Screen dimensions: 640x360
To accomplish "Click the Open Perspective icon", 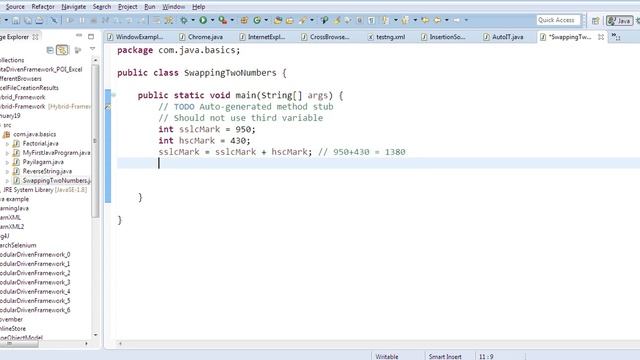I will click(x=596, y=20).
